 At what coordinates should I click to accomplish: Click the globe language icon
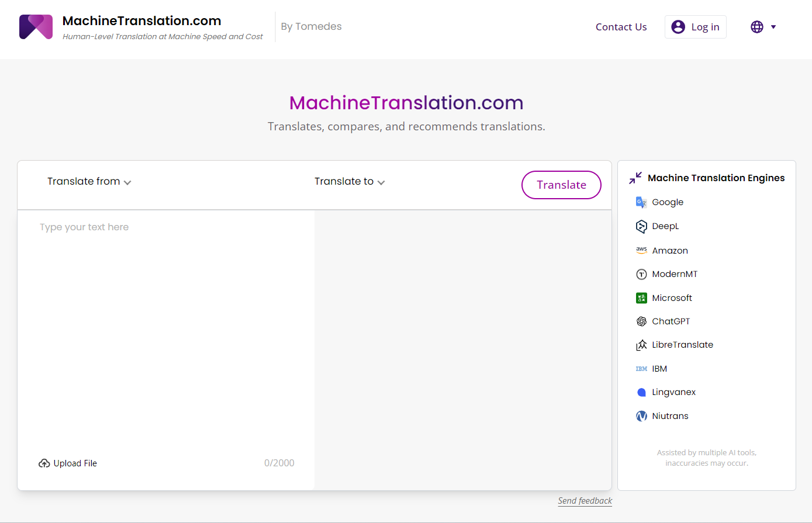point(757,27)
